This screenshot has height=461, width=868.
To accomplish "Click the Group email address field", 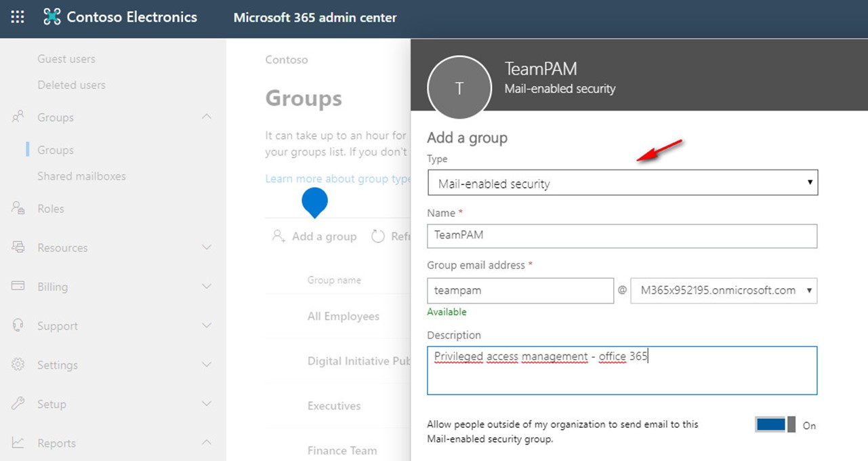I will pos(520,290).
